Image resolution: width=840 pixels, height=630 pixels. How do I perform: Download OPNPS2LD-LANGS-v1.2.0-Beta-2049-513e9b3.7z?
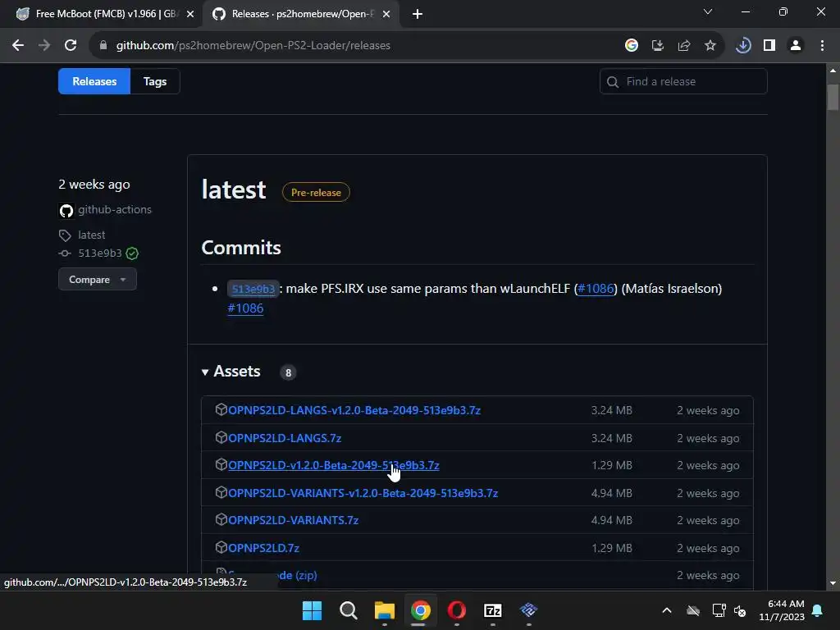pyautogui.click(x=354, y=410)
